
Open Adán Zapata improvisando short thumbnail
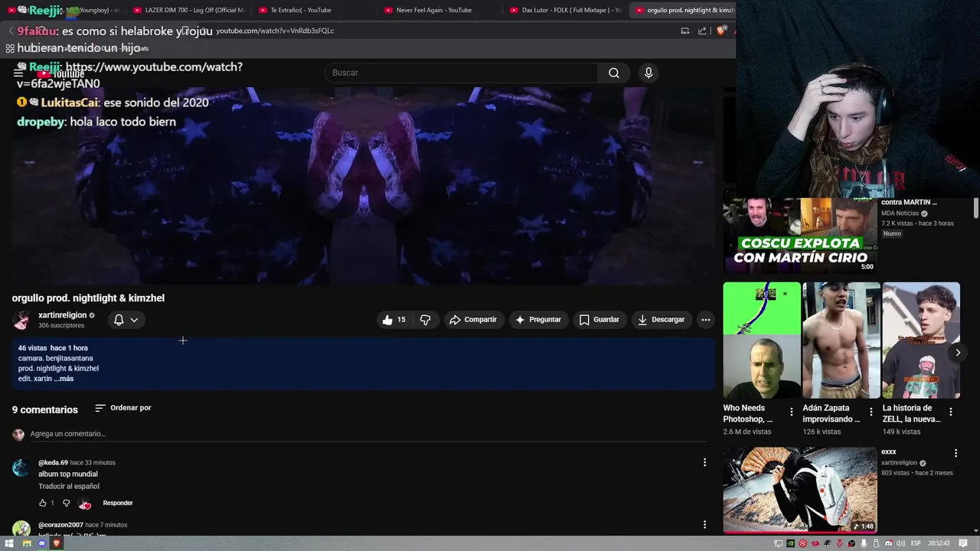841,341
